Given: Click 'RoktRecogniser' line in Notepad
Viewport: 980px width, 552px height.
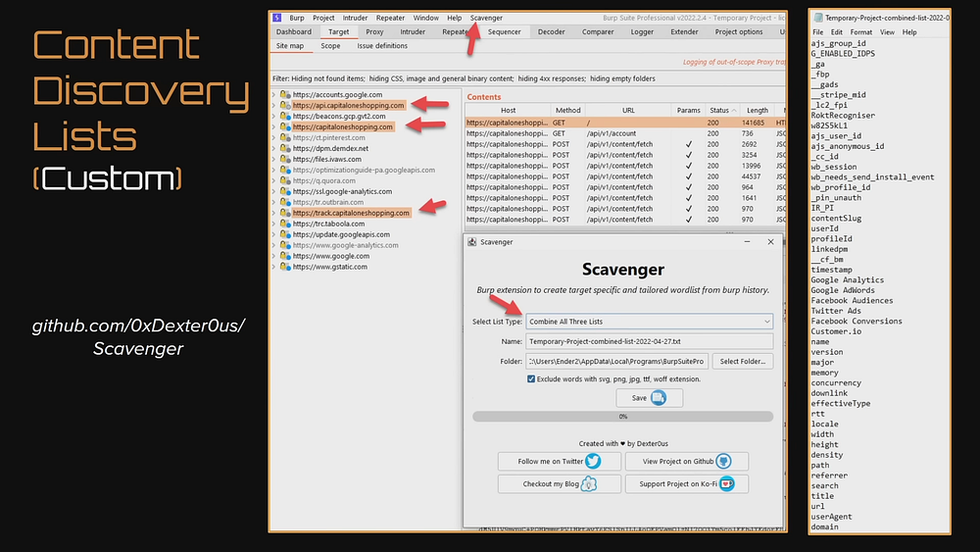Looking at the screenshot, I should [x=843, y=116].
